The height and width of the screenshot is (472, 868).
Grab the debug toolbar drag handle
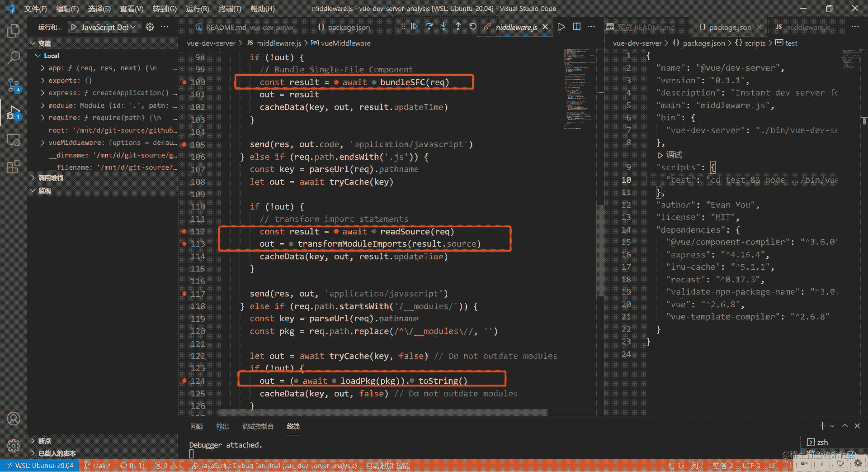pos(403,27)
